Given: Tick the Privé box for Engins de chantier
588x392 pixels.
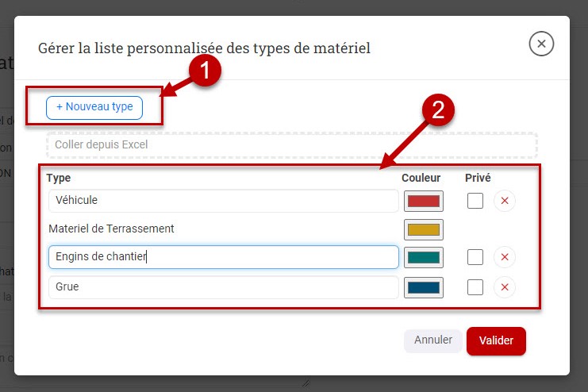Looking at the screenshot, I should [x=475, y=257].
